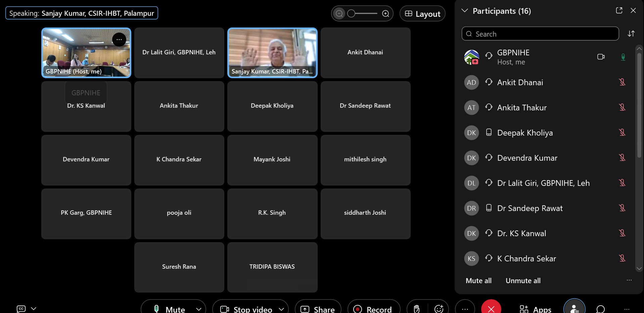Click the zoom out magnifier icon
644x313 pixels.
tap(339, 14)
